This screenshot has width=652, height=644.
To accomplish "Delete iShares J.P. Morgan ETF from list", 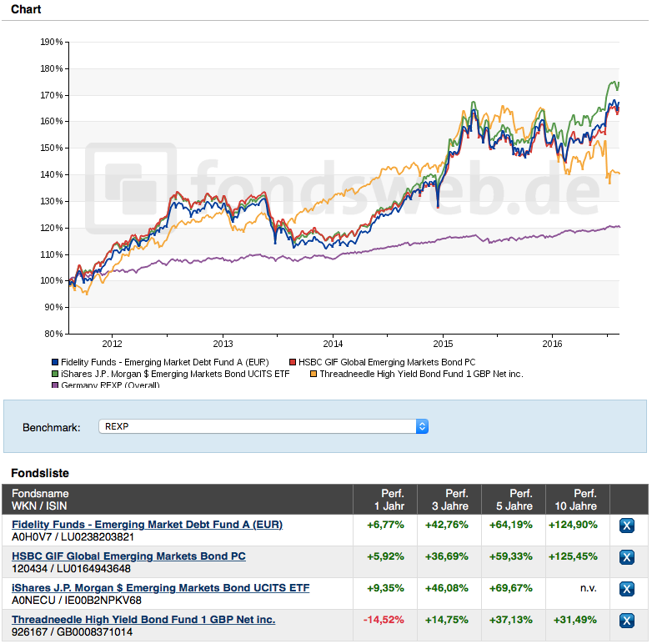I will (628, 589).
